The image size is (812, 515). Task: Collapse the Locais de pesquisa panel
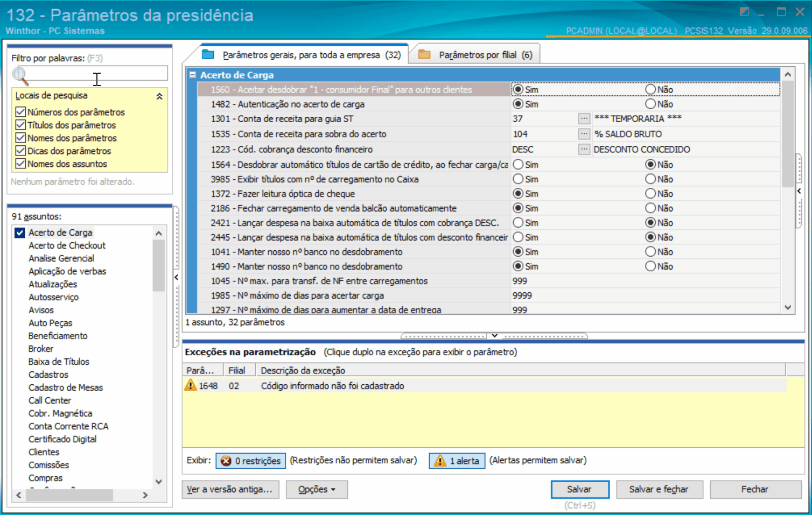[159, 96]
